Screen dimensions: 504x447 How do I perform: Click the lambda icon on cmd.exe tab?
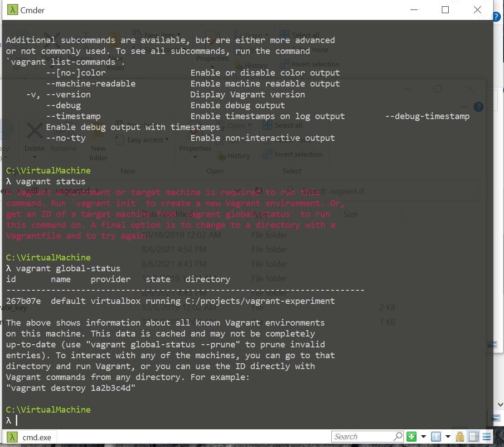(12, 437)
